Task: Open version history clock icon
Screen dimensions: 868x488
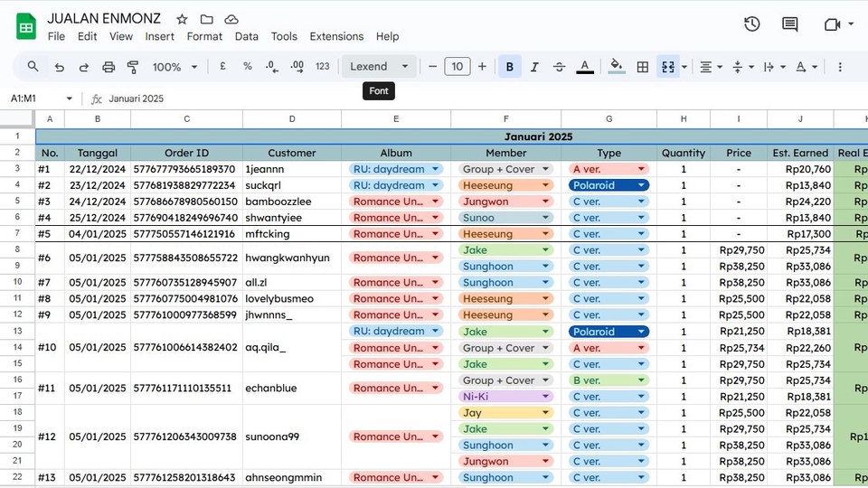Action: (751, 24)
